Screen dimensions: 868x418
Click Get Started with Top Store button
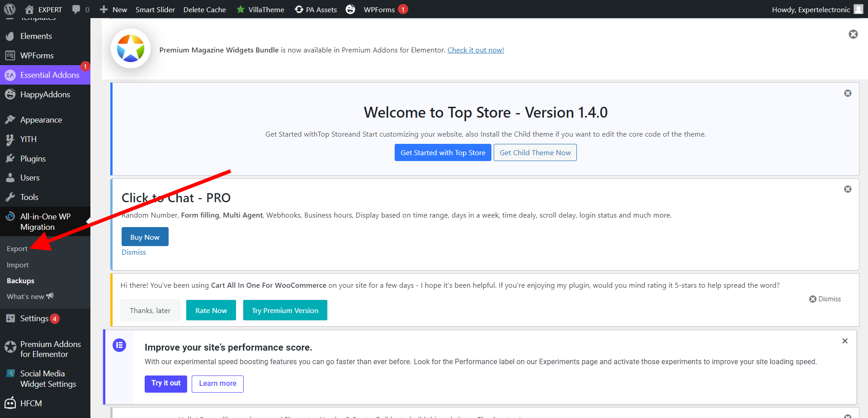[x=443, y=153]
